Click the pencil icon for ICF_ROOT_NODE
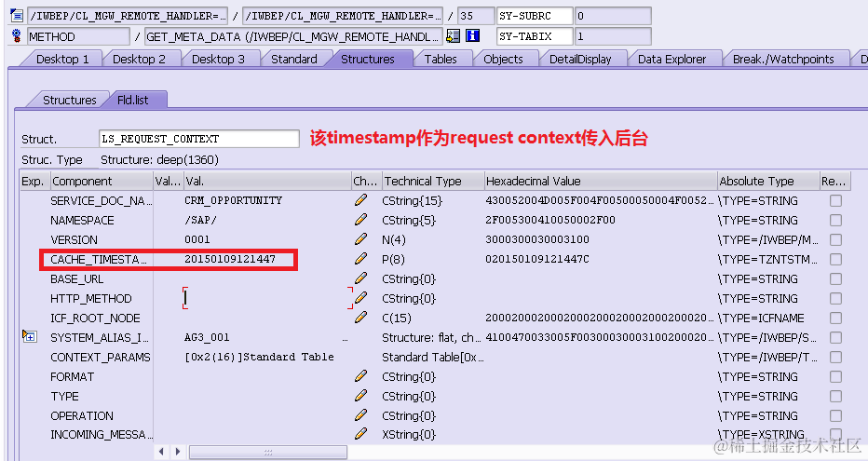Viewport: 868px width, 461px height. pos(361,318)
